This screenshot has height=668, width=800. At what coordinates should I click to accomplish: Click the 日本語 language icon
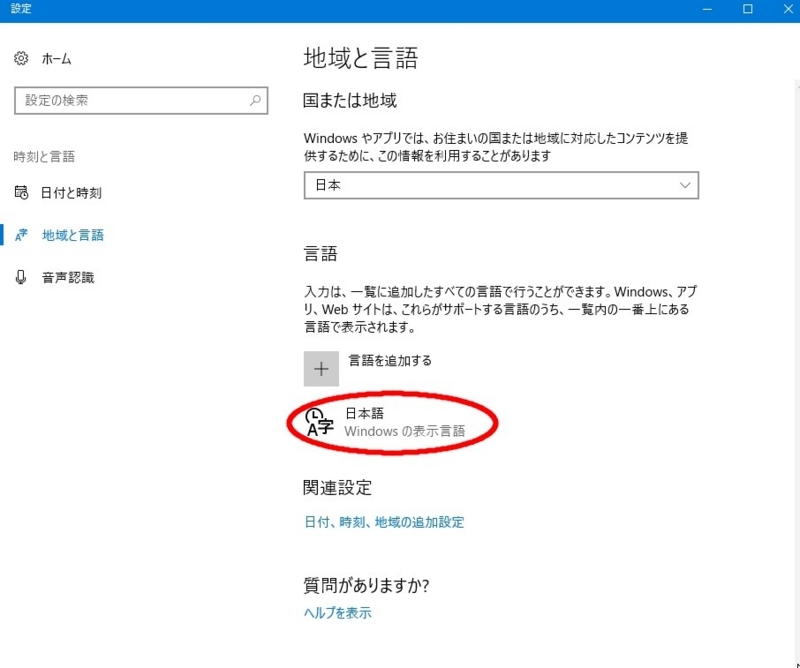coord(319,423)
